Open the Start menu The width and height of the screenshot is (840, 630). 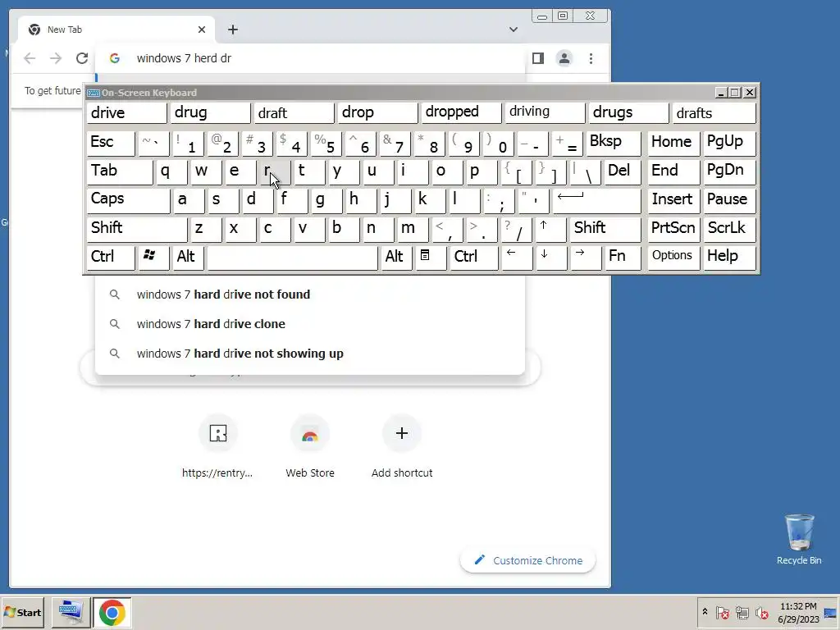[22, 612]
